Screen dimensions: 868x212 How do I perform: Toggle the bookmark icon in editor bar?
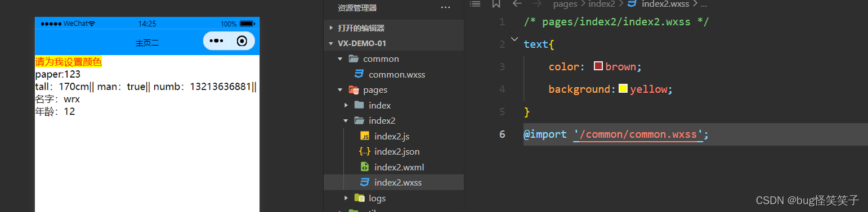(x=496, y=4)
